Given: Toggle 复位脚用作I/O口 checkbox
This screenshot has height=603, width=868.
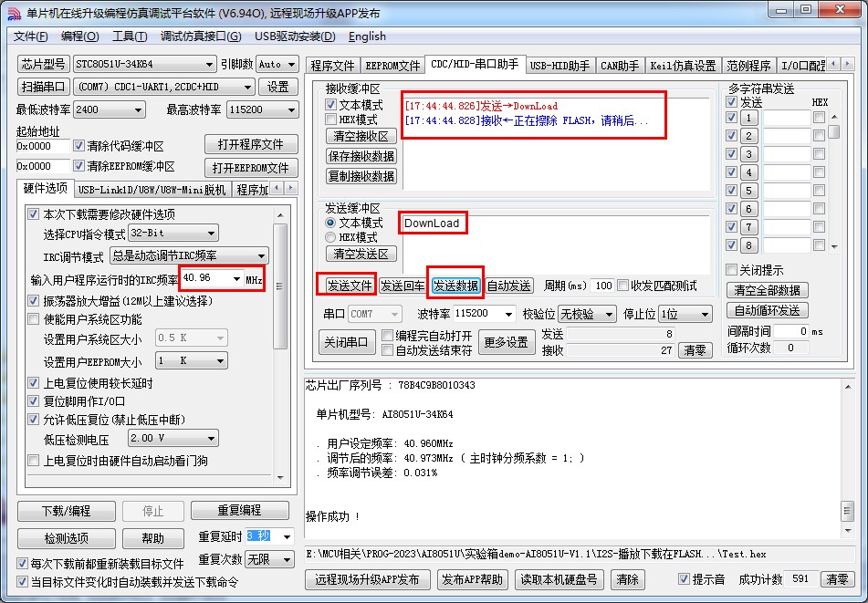Looking at the screenshot, I should pyautogui.click(x=33, y=401).
